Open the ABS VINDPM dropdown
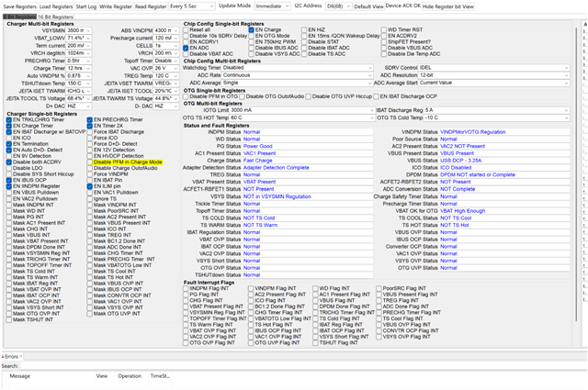The height and width of the screenshot is (390, 588). pos(166,30)
